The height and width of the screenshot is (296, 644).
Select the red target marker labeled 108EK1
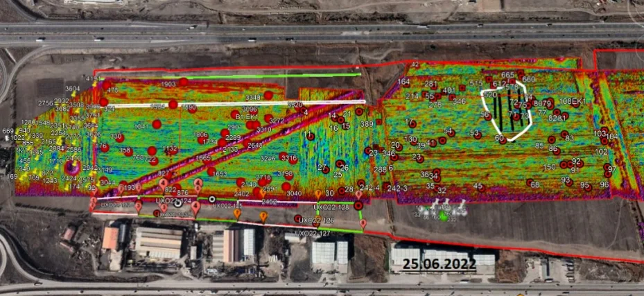point(575,104)
